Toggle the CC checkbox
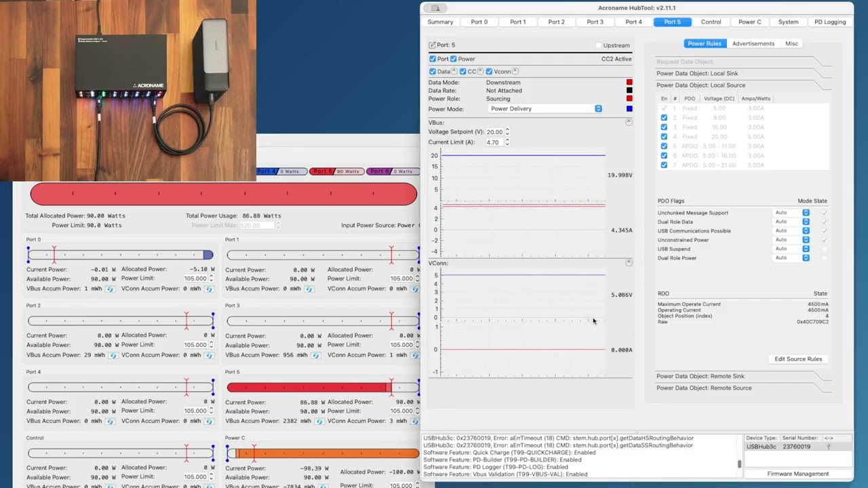The width and height of the screenshot is (868, 488). click(x=463, y=71)
